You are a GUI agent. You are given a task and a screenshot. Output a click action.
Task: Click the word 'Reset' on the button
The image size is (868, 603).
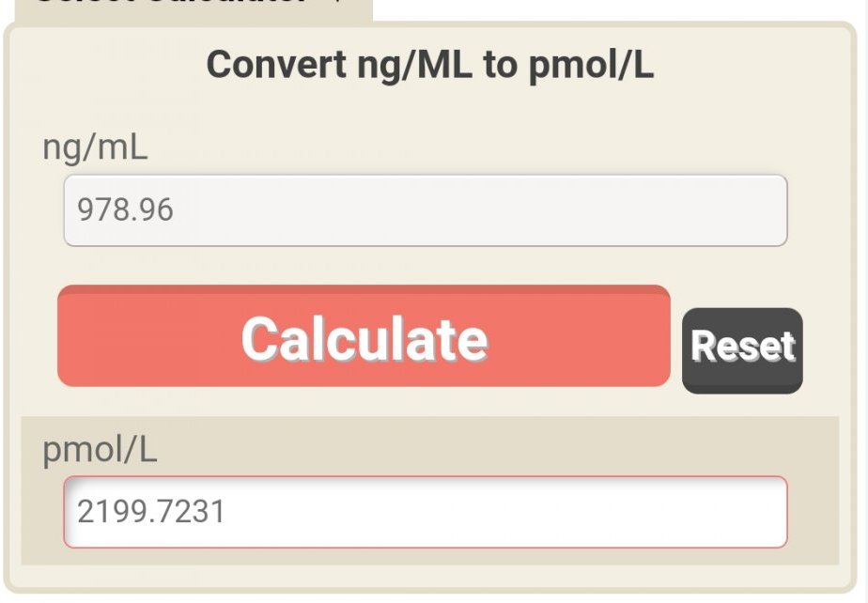click(x=742, y=347)
